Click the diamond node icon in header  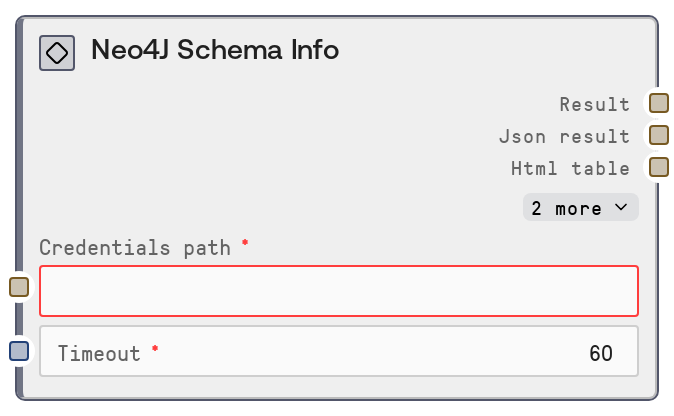[x=57, y=53]
